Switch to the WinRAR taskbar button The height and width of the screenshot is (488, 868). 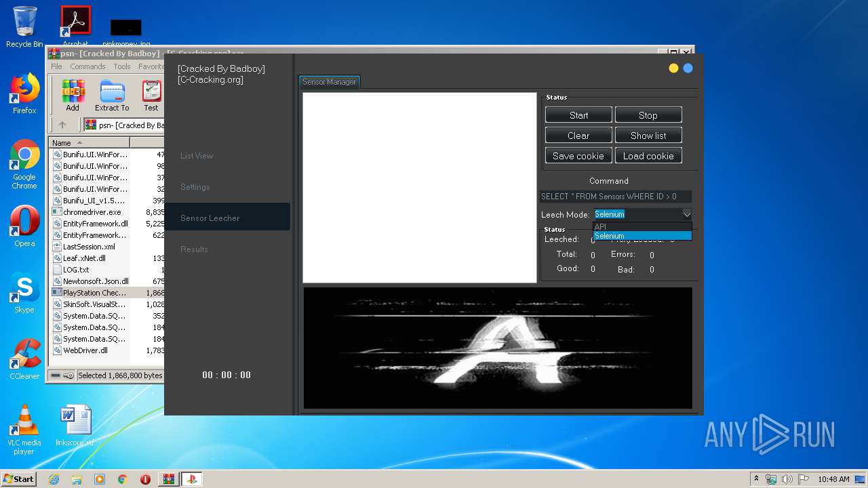coord(168,479)
